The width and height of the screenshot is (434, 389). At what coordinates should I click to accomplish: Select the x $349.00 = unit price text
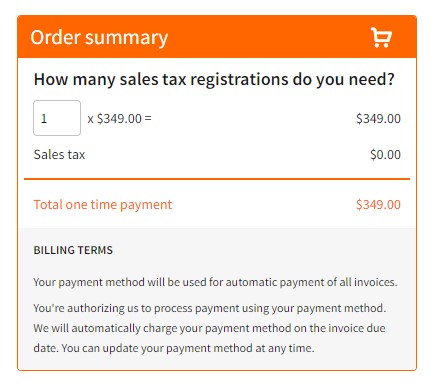(x=119, y=118)
